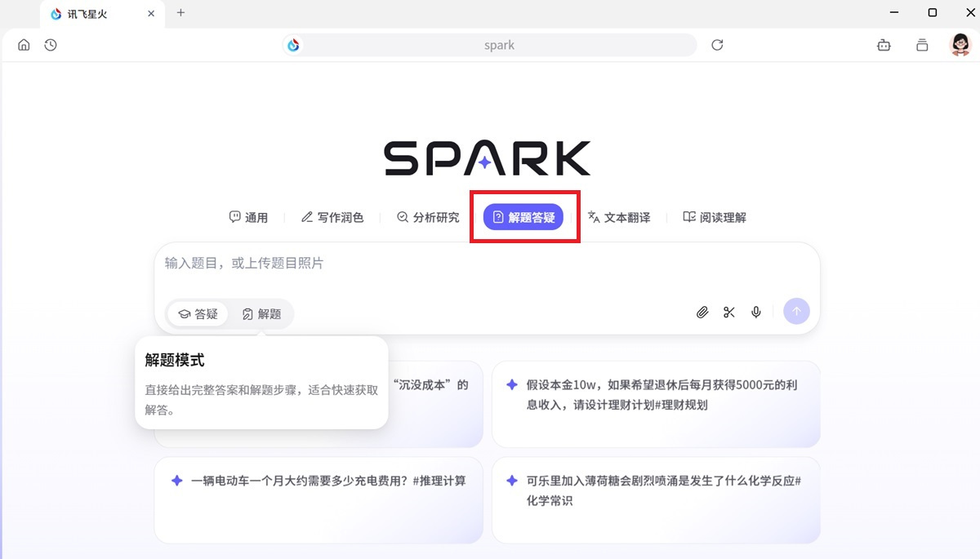
Task: Click the home icon in toolbar
Action: [x=24, y=45]
